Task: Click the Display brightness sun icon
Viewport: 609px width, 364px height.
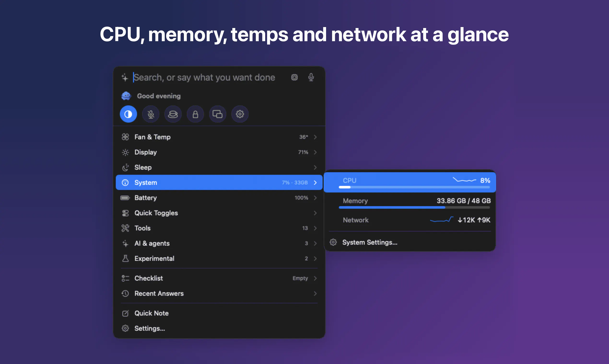Action: pyautogui.click(x=125, y=152)
